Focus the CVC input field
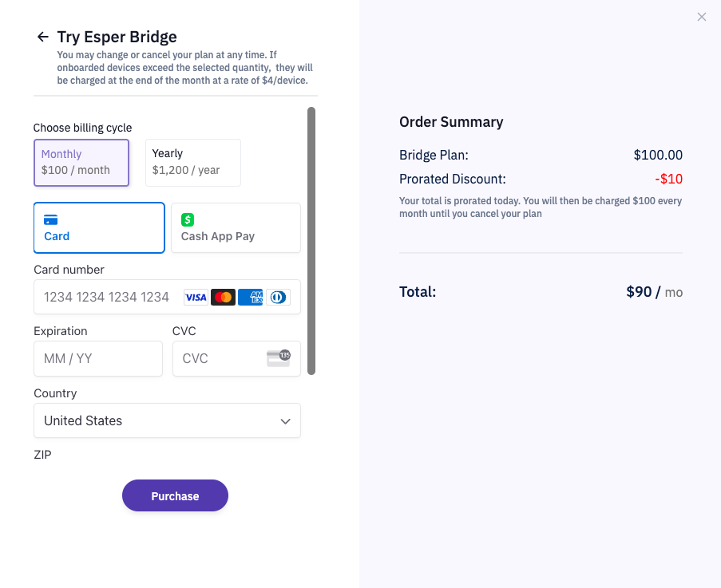The width and height of the screenshot is (721, 588). (236, 358)
